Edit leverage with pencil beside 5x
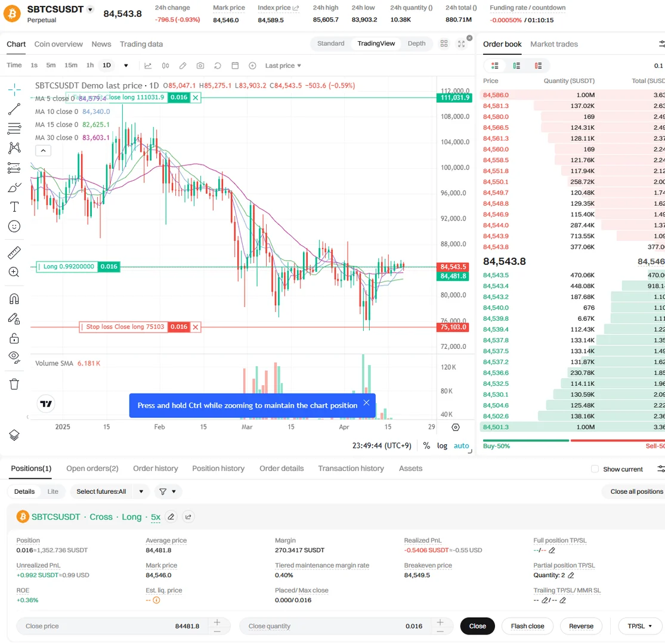 click(x=171, y=517)
